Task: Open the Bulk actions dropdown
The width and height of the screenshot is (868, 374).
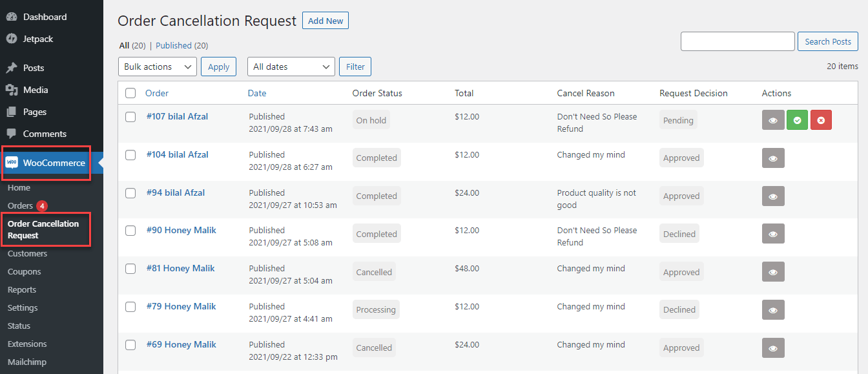Action: [x=158, y=67]
